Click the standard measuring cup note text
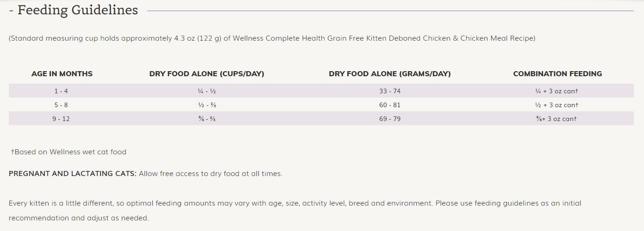The image size is (644, 231). click(272, 38)
